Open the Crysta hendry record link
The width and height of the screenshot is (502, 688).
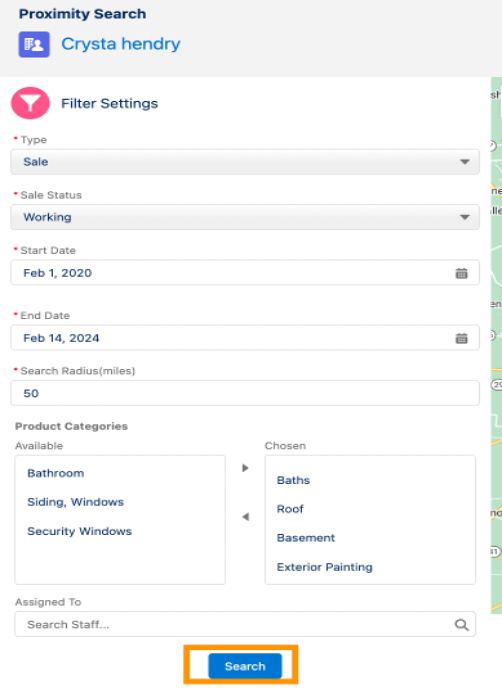click(x=121, y=44)
